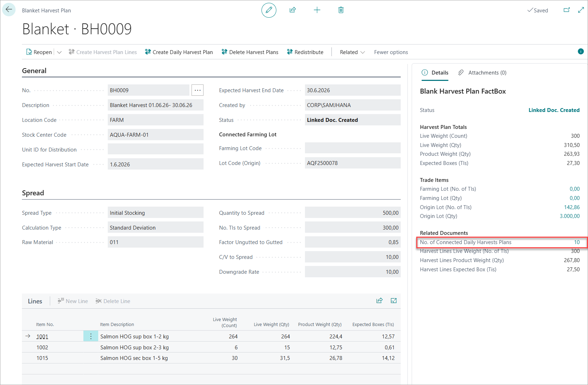
Task: Click the expand to full screen icon
Action: (x=581, y=10)
